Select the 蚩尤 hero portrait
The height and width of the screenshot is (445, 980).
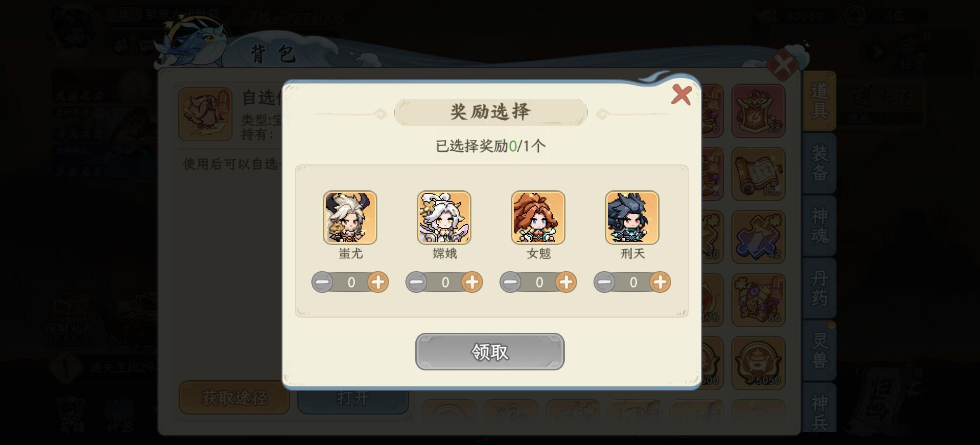[350, 218]
